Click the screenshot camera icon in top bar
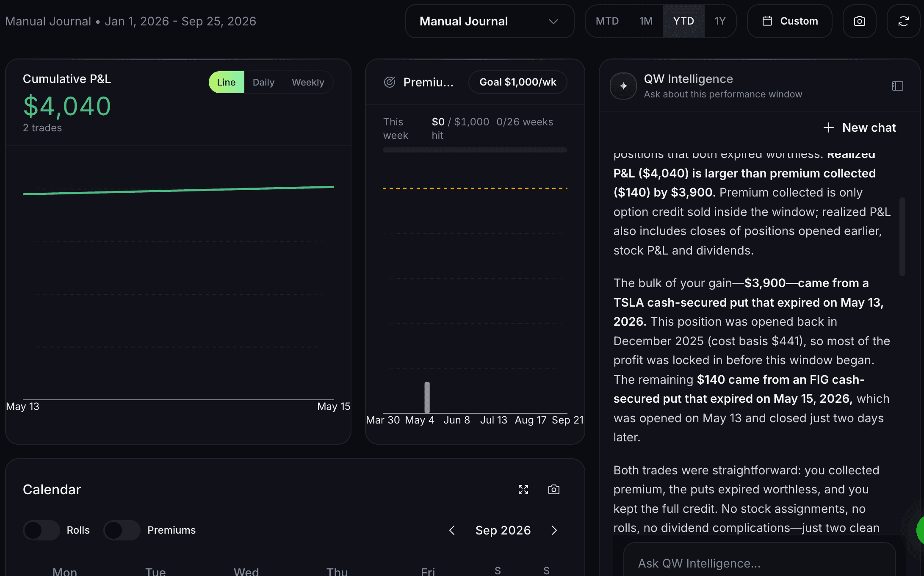Viewport: 924px width, 576px height. click(x=859, y=21)
